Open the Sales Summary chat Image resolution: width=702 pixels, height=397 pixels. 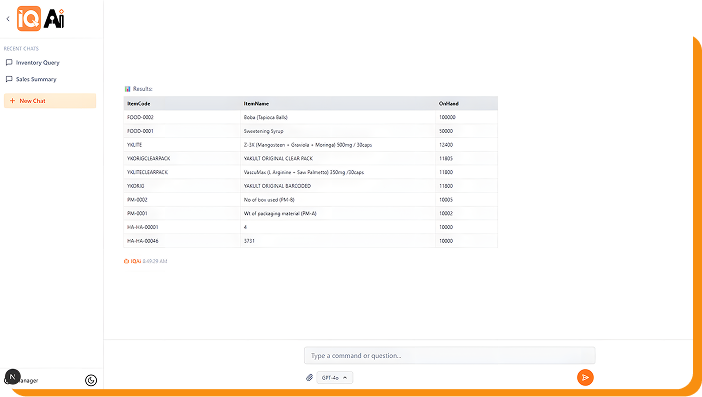click(36, 79)
